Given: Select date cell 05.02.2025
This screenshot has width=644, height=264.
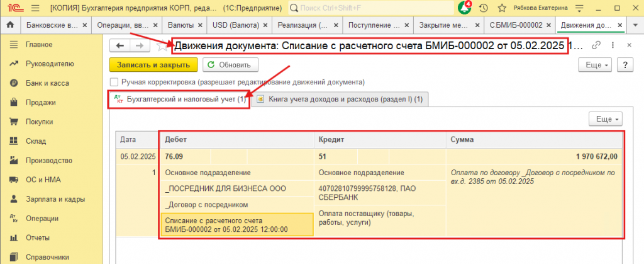Looking at the screenshot, I should pyautogui.click(x=136, y=156).
